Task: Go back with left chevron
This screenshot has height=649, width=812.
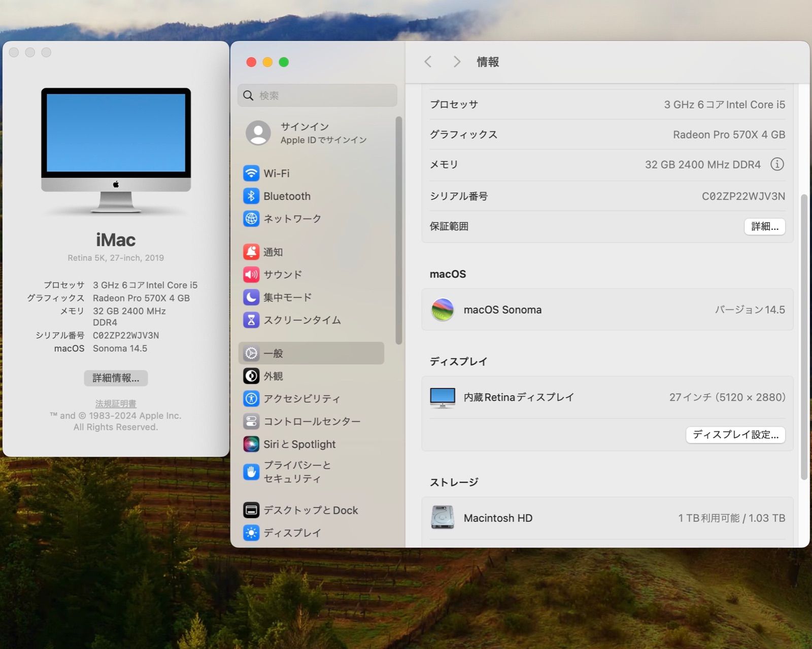Action: [x=428, y=62]
